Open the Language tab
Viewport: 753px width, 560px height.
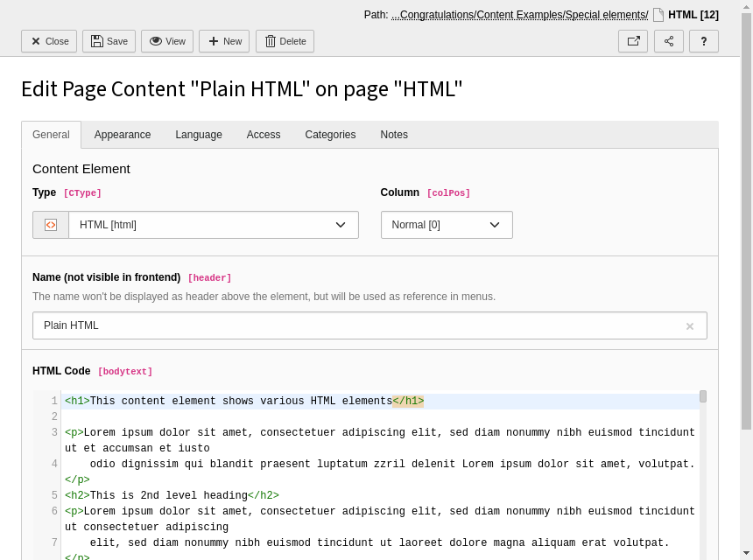pyautogui.click(x=199, y=135)
